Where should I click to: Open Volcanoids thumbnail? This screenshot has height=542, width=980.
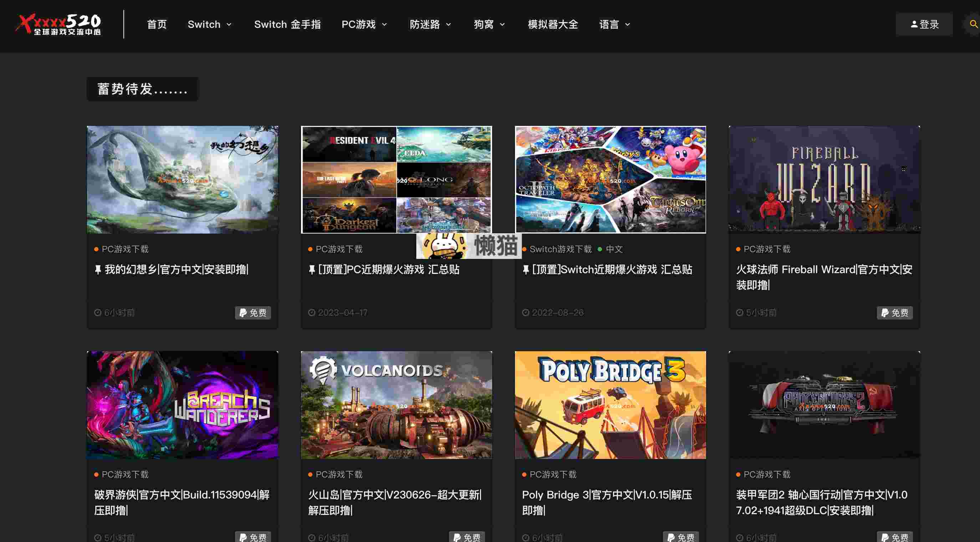point(396,405)
